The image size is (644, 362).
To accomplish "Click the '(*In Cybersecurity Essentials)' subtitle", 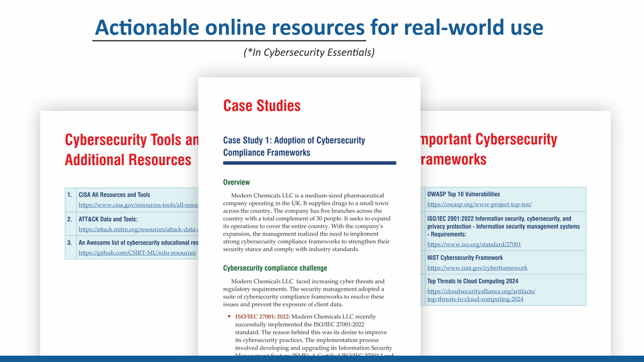I will pyautogui.click(x=309, y=52).
